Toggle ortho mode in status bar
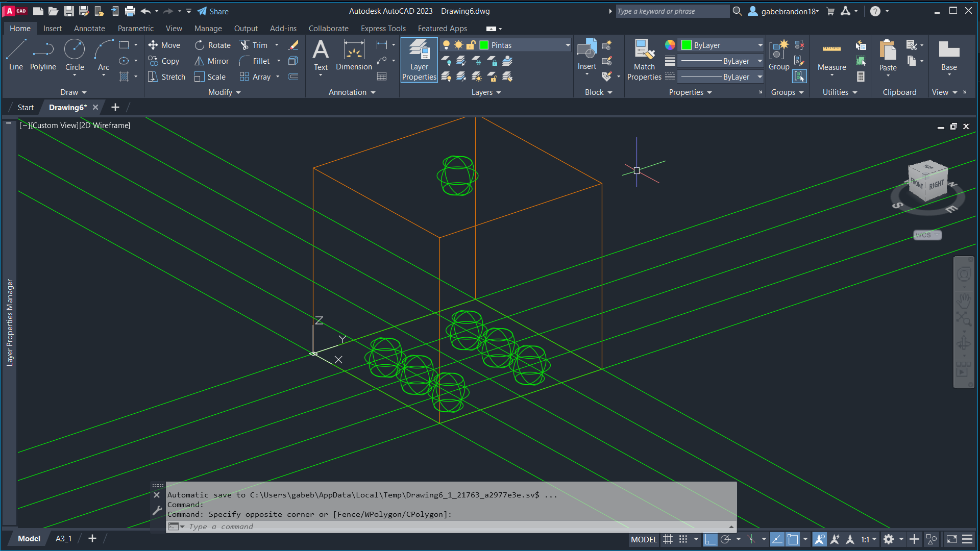The image size is (980, 551). (710, 539)
